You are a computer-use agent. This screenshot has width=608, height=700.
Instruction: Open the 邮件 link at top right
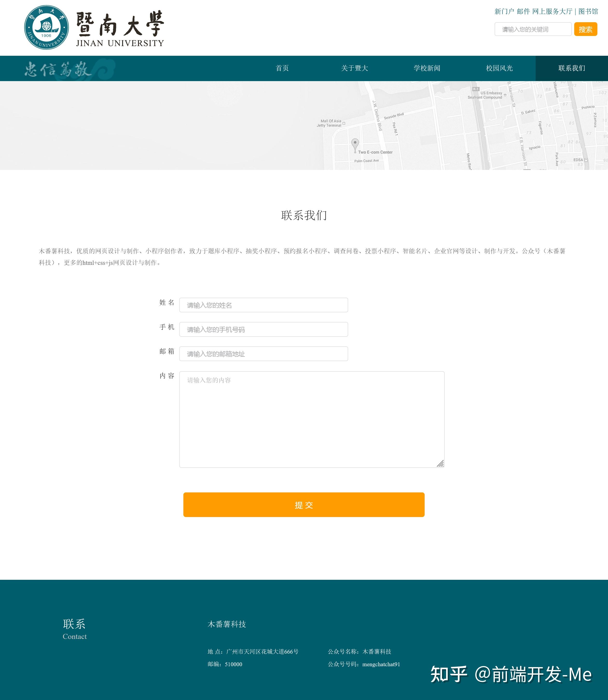[523, 12]
